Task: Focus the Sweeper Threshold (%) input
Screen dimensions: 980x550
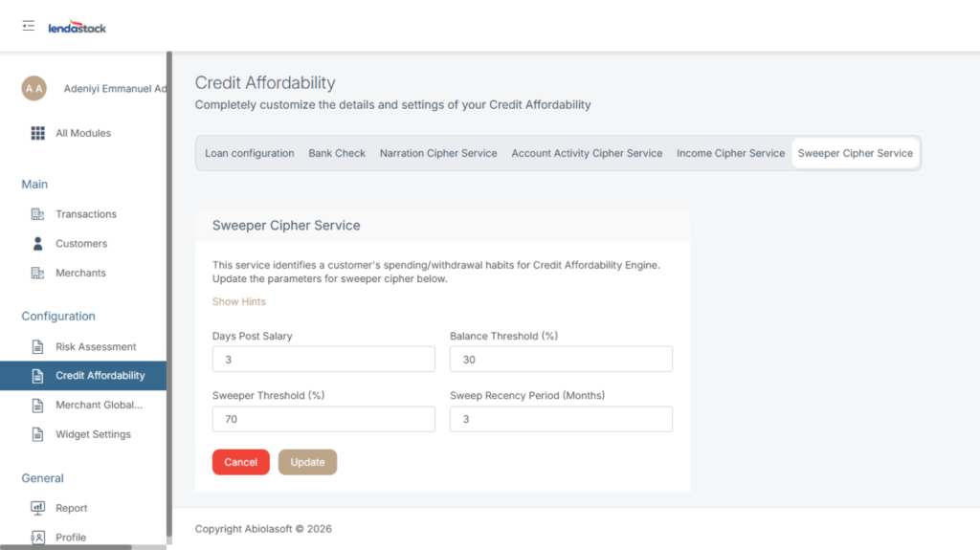Action: click(323, 419)
